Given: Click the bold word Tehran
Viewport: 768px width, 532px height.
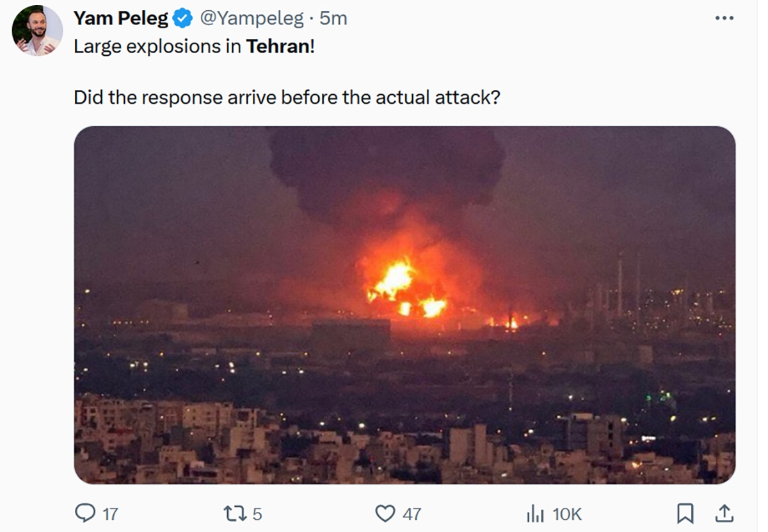Looking at the screenshot, I should (x=278, y=47).
